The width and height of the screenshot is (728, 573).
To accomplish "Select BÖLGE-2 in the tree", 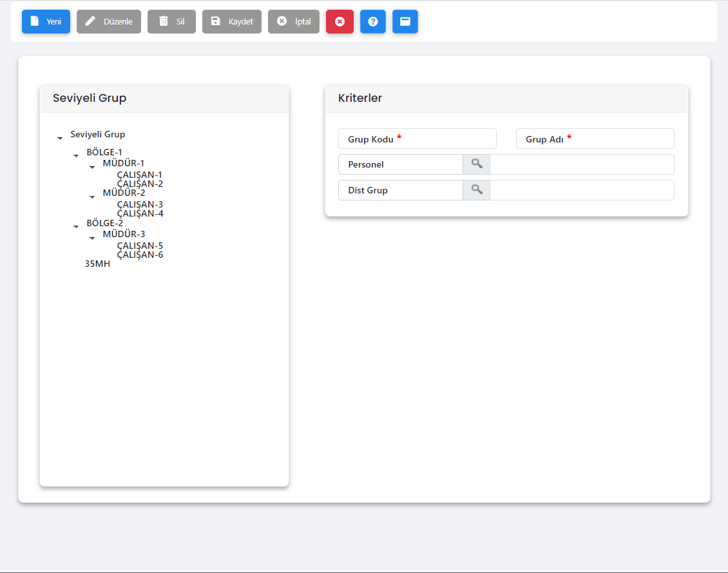I will [x=105, y=223].
